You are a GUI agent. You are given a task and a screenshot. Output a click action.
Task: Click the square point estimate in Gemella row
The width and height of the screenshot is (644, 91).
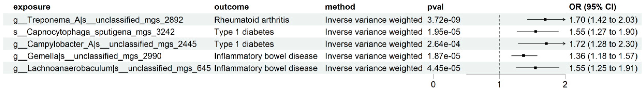click(x=523, y=56)
